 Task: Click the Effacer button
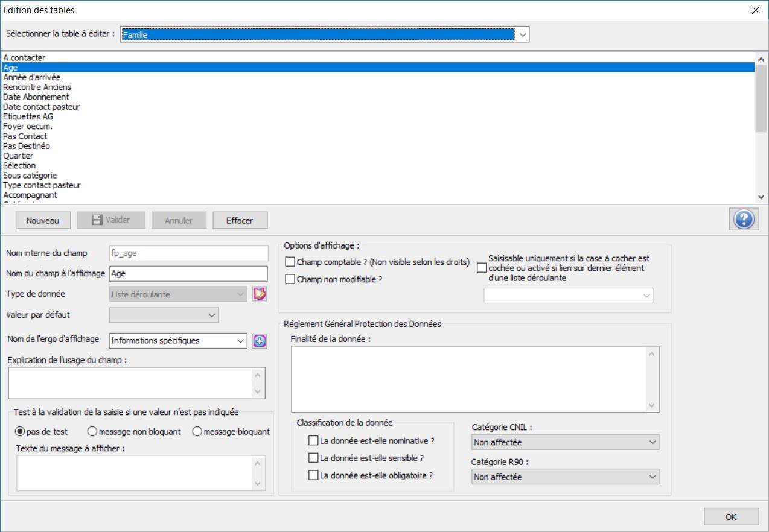(240, 221)
